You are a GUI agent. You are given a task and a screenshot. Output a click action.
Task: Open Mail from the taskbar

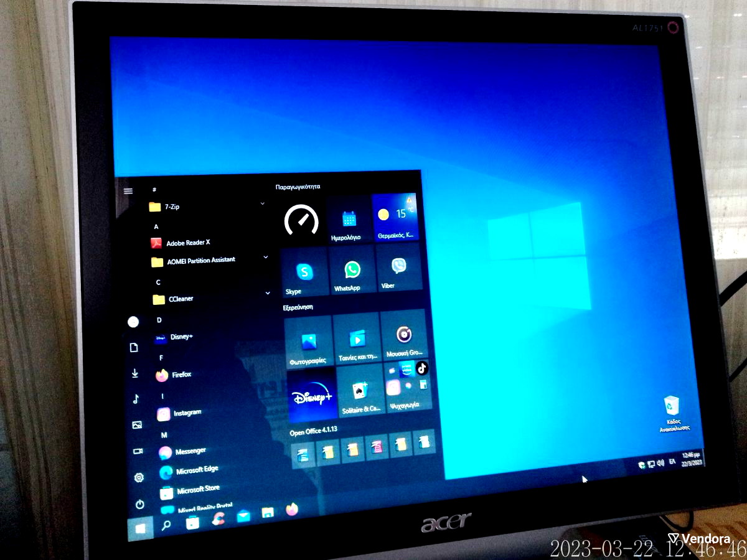(243, 515)
